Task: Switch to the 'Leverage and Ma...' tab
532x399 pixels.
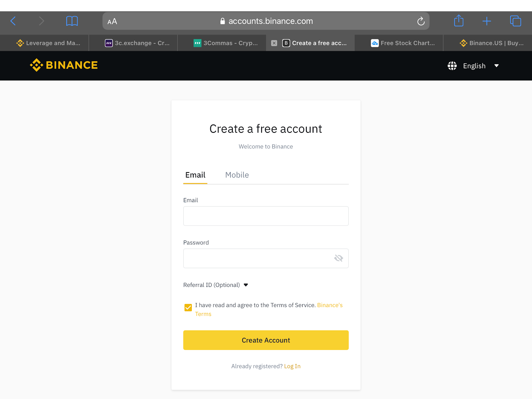Action: [x=45, y=43]
